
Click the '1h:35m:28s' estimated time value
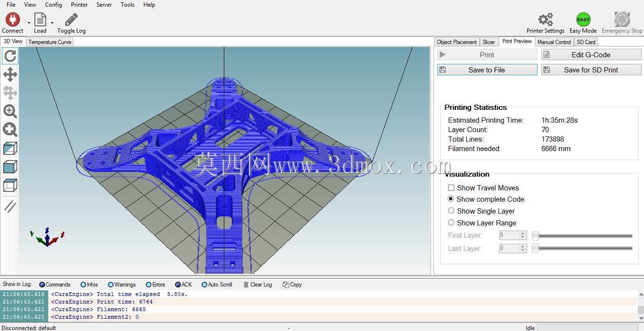(559, 120)
